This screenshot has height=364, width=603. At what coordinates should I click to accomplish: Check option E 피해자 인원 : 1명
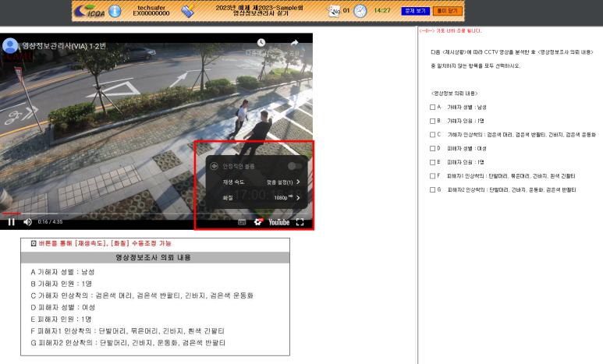432,162
